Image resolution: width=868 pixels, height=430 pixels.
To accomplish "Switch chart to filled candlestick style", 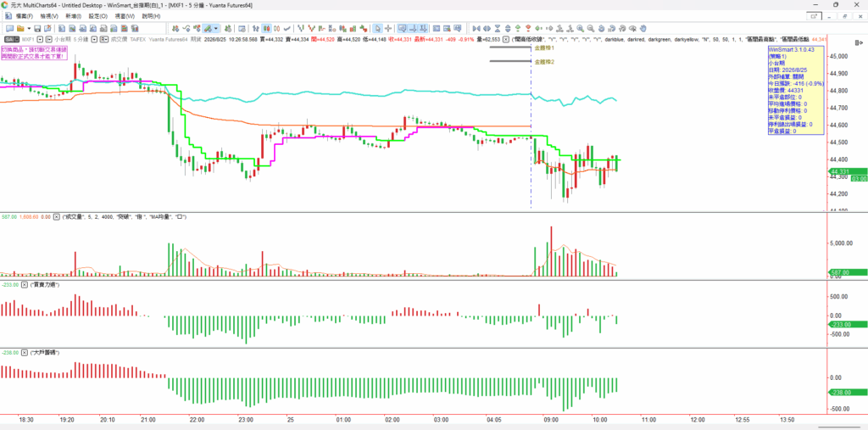I will click(x=266, y=28).
